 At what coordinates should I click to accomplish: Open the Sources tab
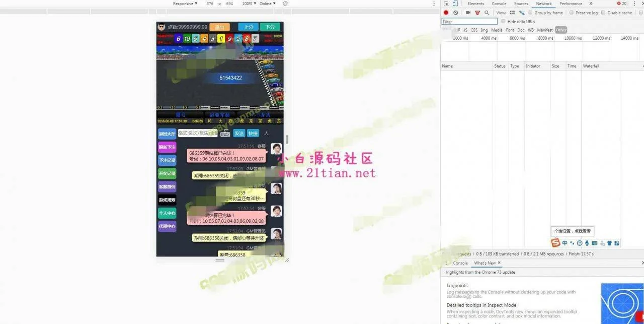(521, 4)
